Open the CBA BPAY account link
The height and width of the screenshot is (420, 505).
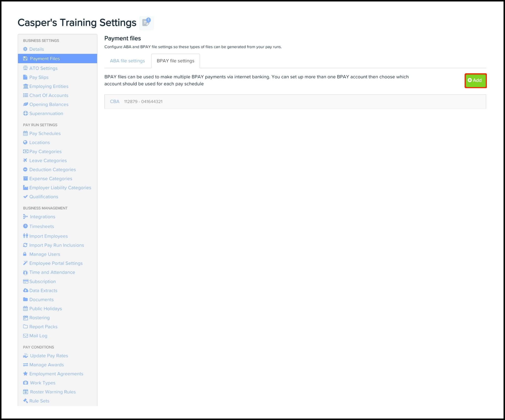point(115,101)
